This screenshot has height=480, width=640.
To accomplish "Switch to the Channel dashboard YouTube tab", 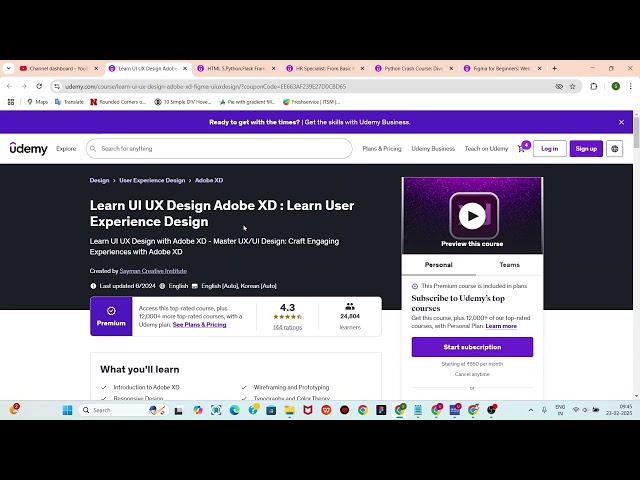I will tap(59, 69).
